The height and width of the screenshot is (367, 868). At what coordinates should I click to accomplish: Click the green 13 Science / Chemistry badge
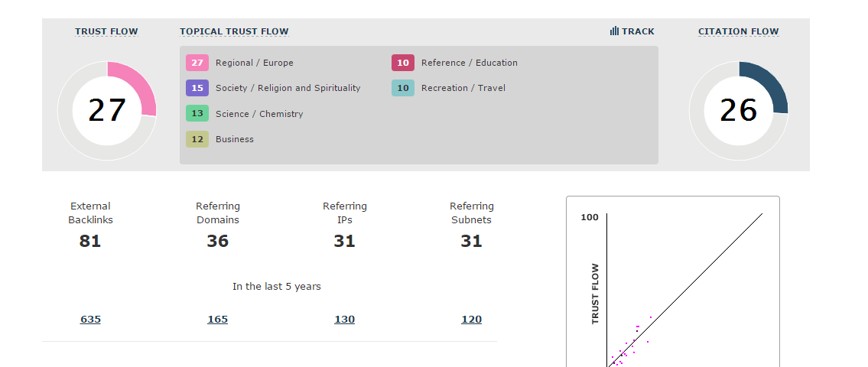coord(197,114)
